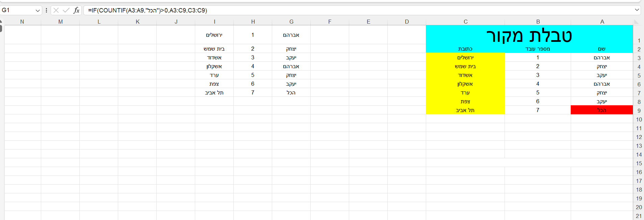Select column G header
Screen dimensions: 644x220
coord(291,22)
